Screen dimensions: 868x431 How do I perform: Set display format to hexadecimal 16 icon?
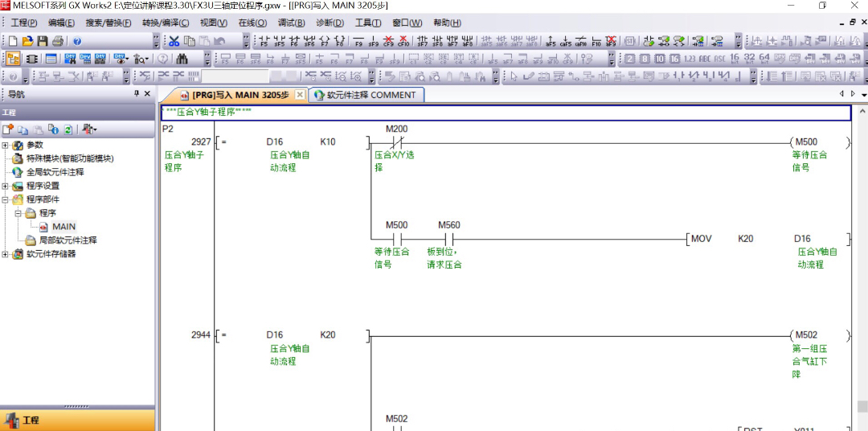click(674, 59)
